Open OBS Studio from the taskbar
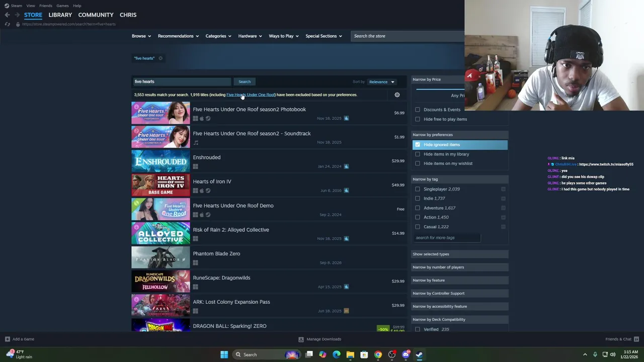The width and height of the screenshot is (644, 362). pyautogui.click(x=392, y=354)
